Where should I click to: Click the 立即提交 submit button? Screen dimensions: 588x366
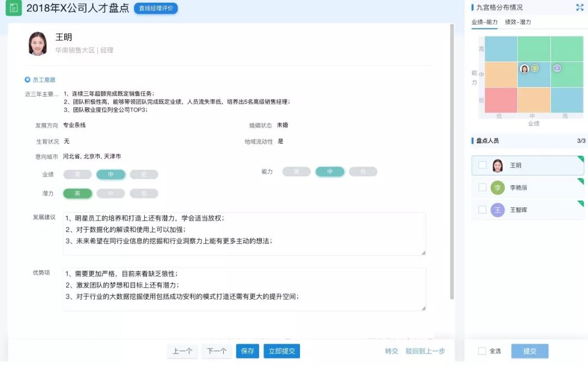281,351
